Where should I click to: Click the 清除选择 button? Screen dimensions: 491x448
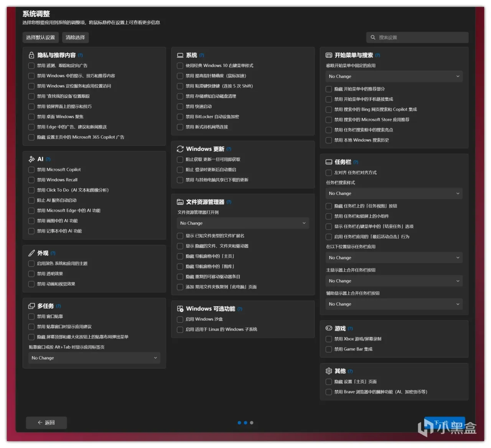click(75, 38)
